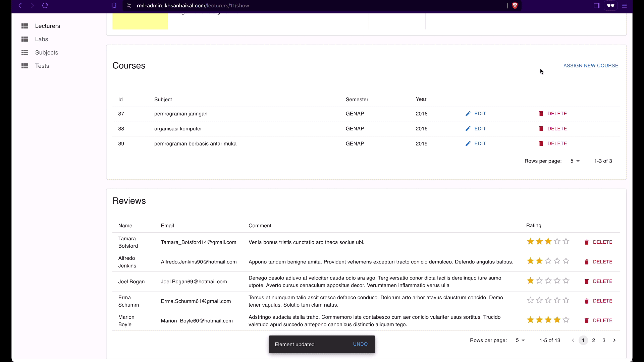Expand the rows per page dropdown in Reviews
Image resolution: width=644 pixels, height=362 pixels.
[x=520, y=340]
